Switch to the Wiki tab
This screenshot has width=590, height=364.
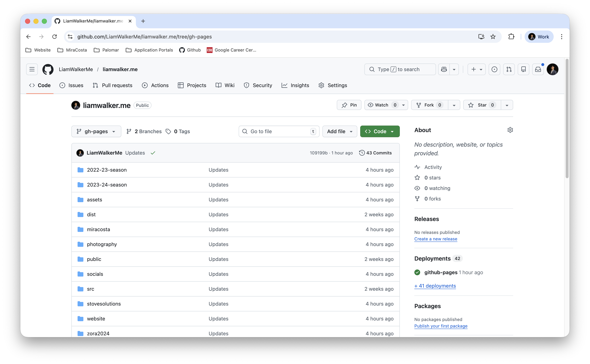coord(225,85)
